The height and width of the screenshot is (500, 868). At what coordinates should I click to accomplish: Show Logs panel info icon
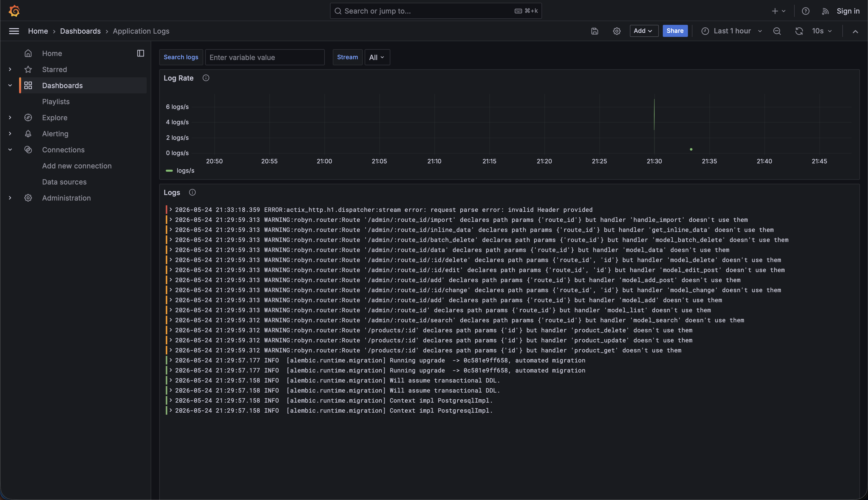pos(192,192)
